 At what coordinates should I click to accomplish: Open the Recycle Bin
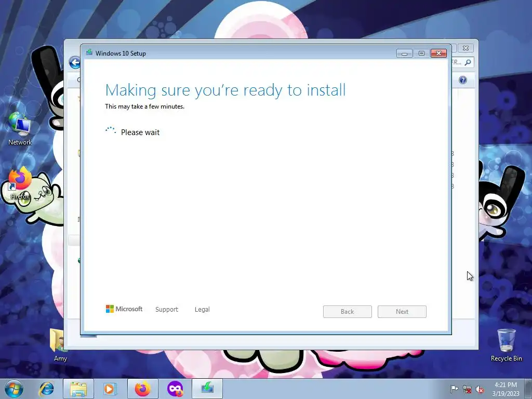coord(506,345)
